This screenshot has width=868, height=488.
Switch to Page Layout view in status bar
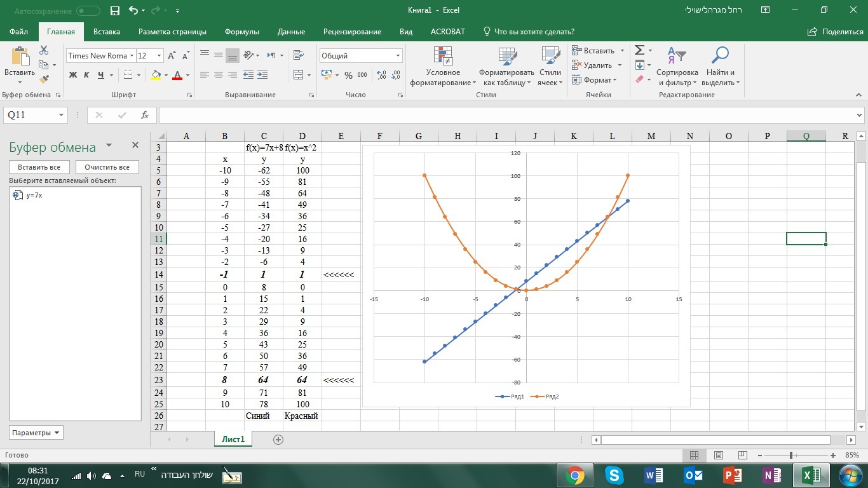[x=719, y=455]
